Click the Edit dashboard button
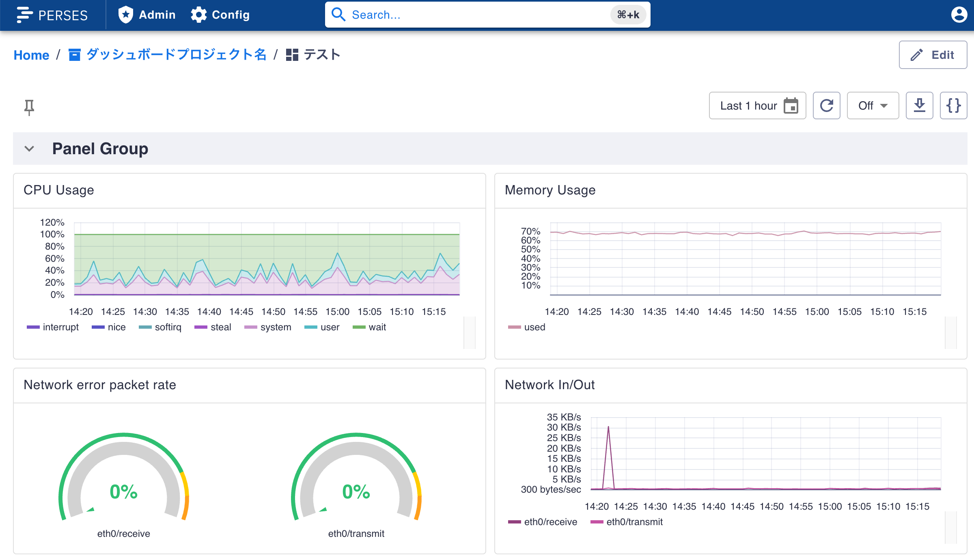This screenshot has width=974, height=560. (x=933, y=55)
